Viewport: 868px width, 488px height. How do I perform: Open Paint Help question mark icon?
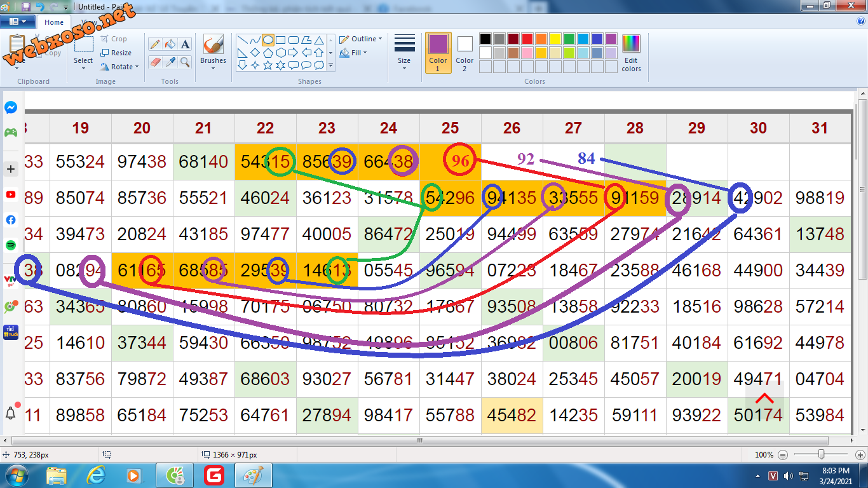[x=861, y=21]
